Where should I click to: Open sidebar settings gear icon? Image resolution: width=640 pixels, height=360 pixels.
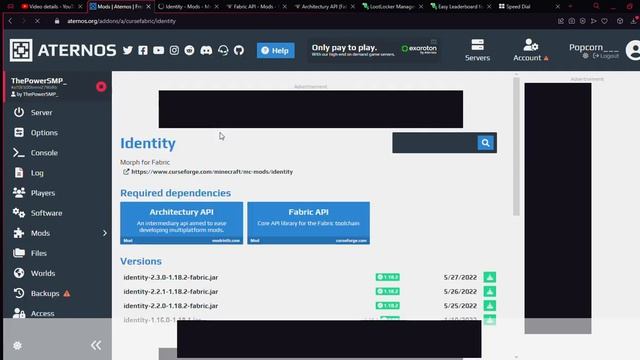(x=17, y=346)
